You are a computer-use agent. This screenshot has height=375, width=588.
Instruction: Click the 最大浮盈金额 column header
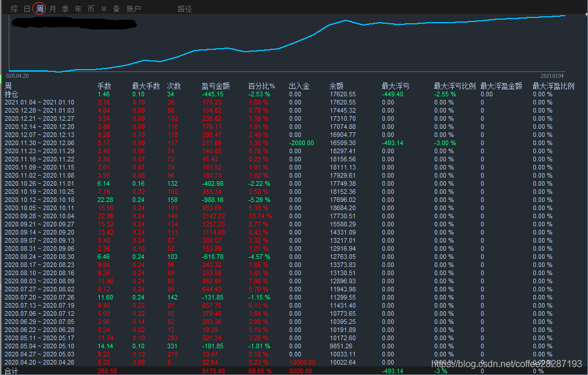[x=502, y=86]
